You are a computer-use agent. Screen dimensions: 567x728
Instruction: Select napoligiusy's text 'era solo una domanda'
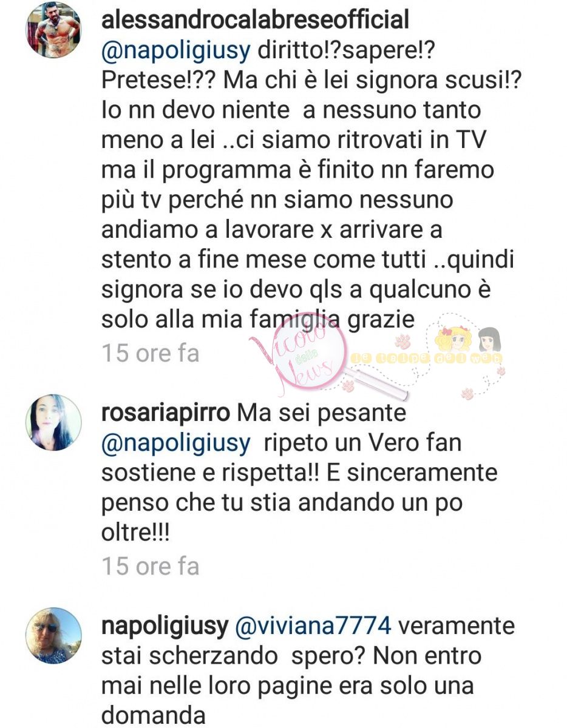point(288,701)
